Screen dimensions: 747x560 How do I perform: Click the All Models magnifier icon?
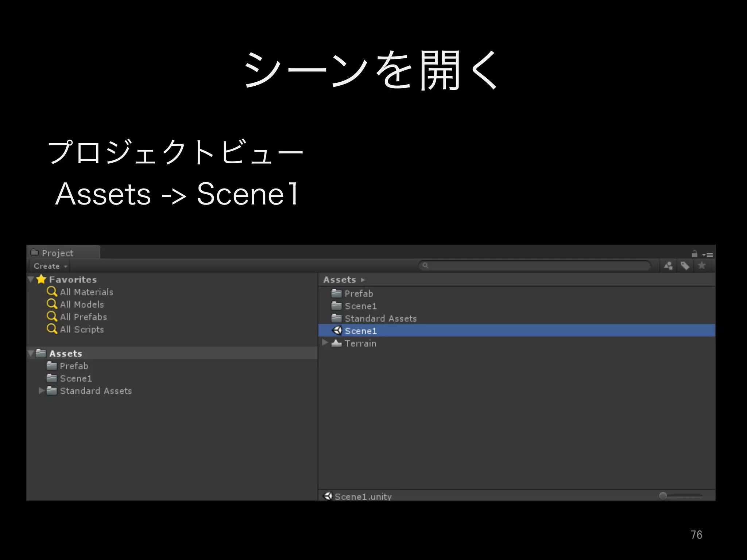tap(52, 304)
